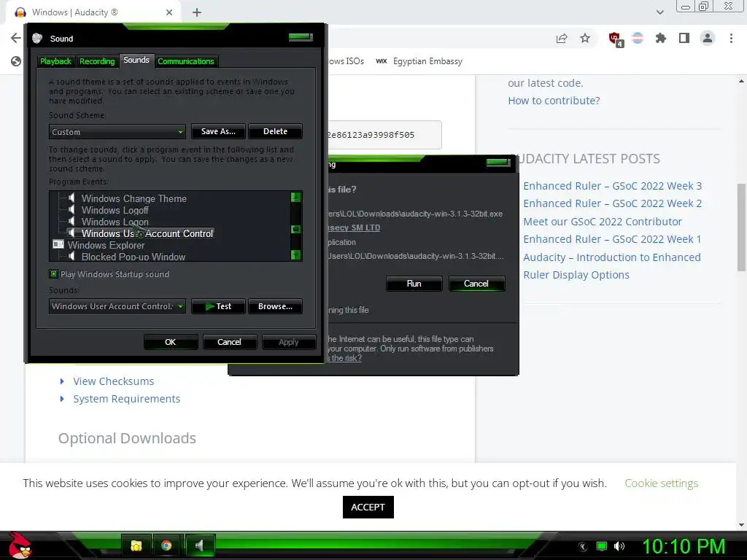Open Chrome from taskbar
The height and width of the screenshot is (560, 747).
(x=166, y=545)
